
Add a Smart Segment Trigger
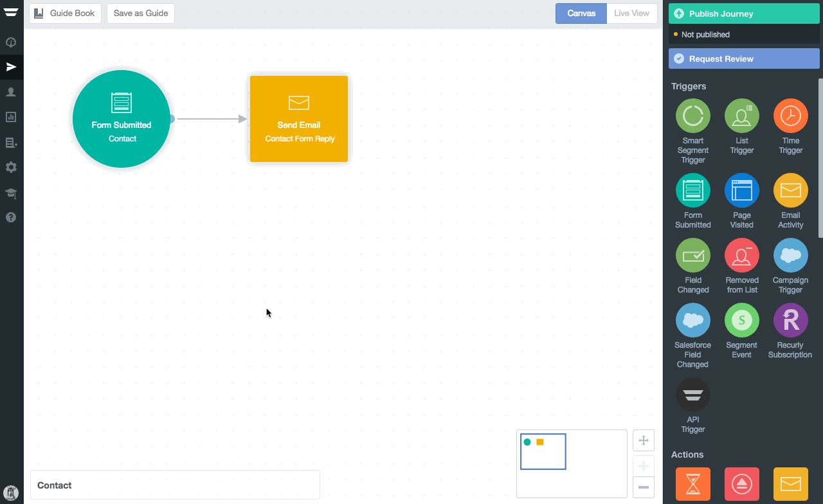pos(692,116)
